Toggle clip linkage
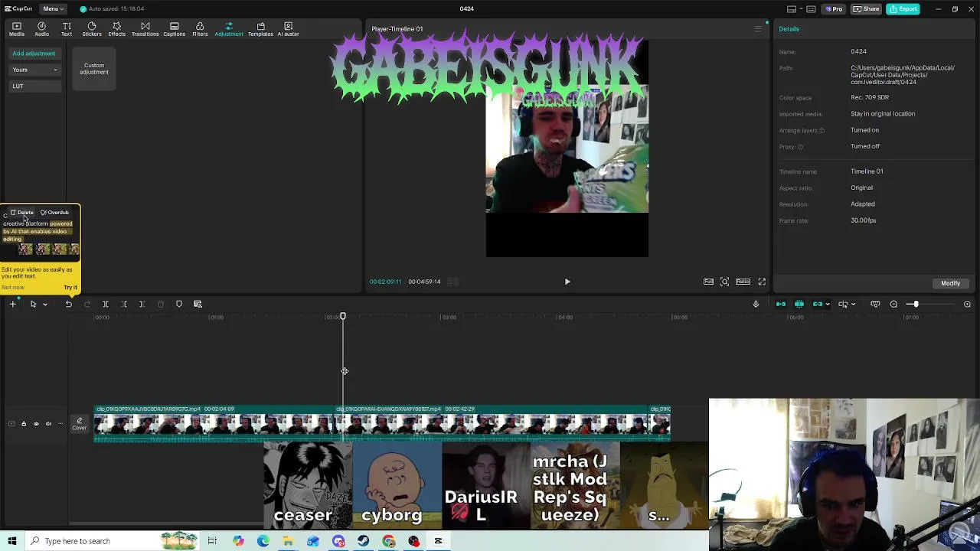Image resolution: width=980 pixels, height=551 pixels. (x=818, y=305)
